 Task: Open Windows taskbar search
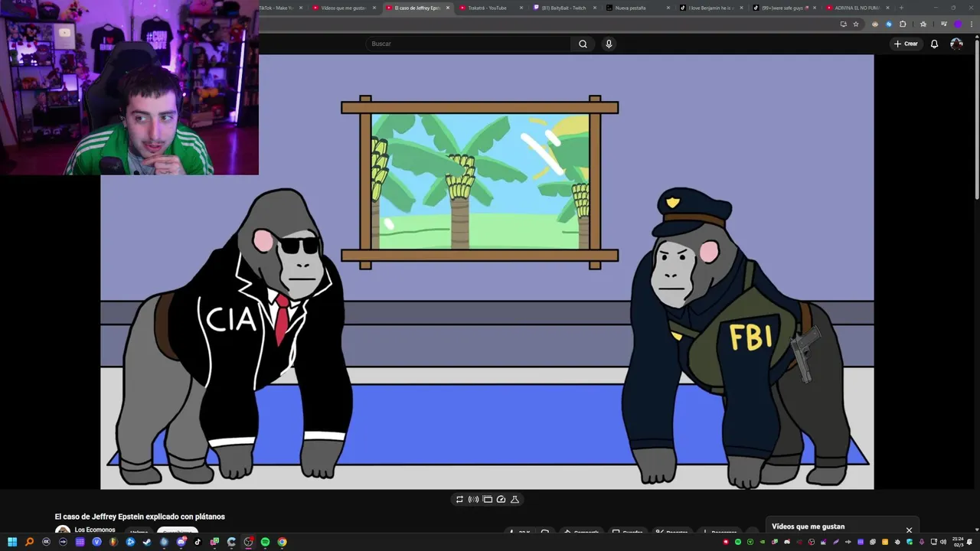[29, 542]
